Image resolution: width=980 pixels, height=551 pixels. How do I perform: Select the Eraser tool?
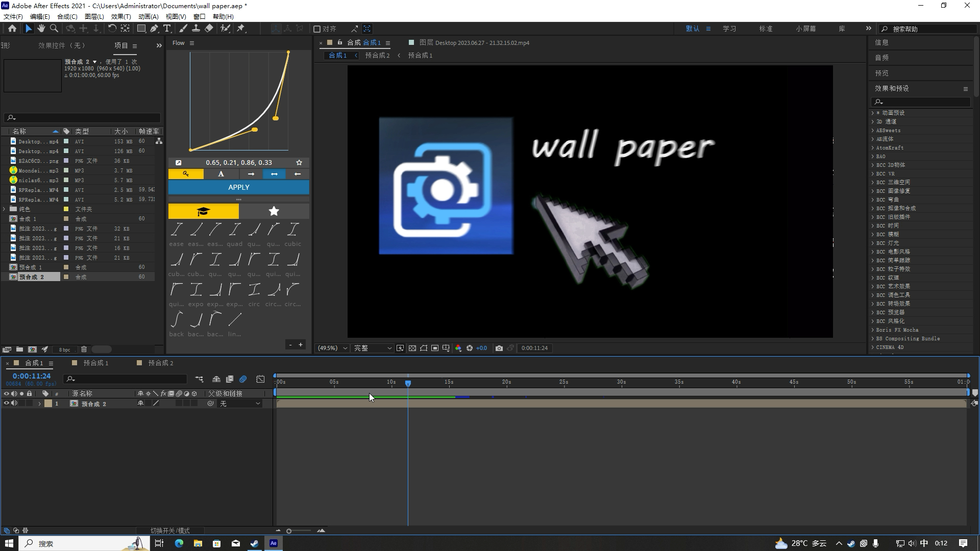point(209,29)
